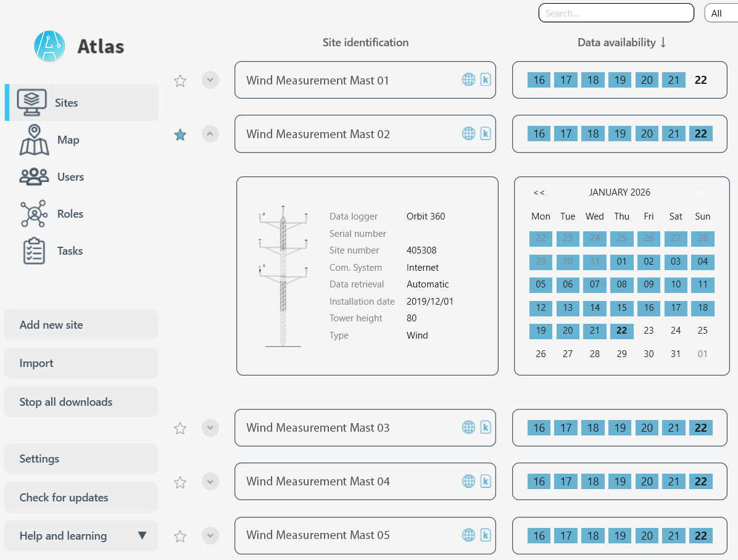Click the K icon for Wind Measurement Mast 02
The width and height of the screenshot is (738, 560).
pos(486,133)
